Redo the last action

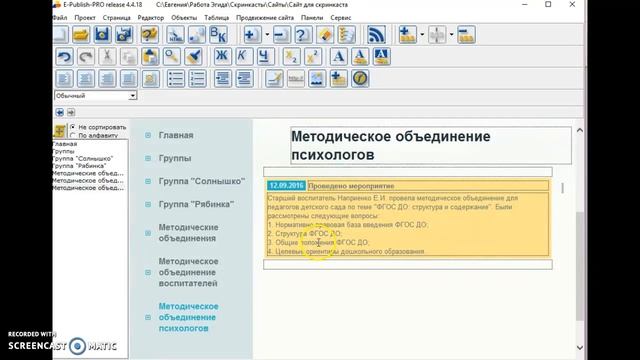point(86,57)
